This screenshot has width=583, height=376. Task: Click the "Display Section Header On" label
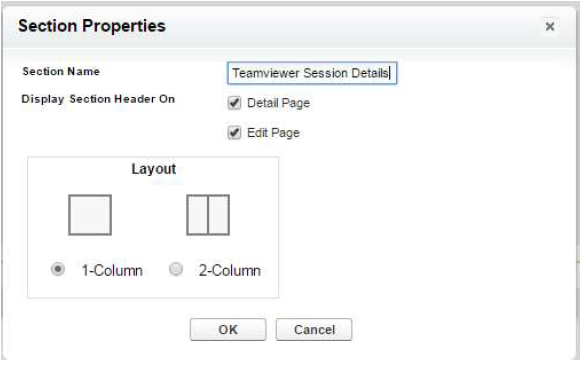pos(98,99)
